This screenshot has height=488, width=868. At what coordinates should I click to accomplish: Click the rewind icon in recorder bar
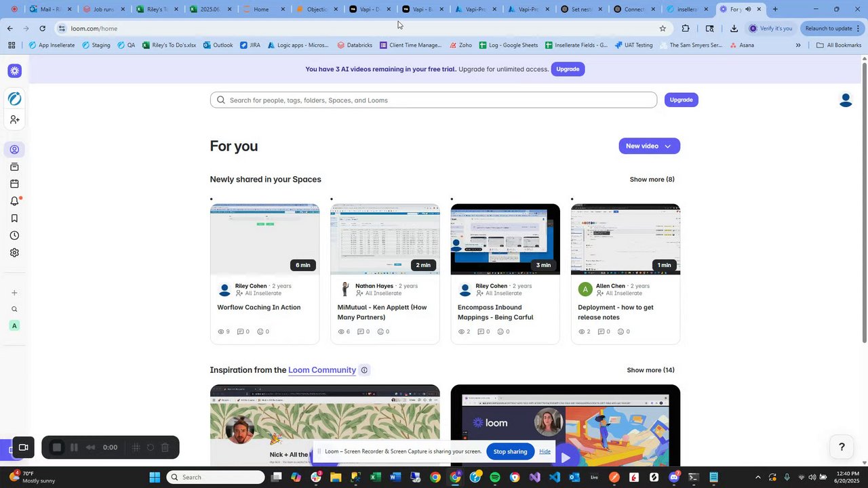(x=91, y=447)
